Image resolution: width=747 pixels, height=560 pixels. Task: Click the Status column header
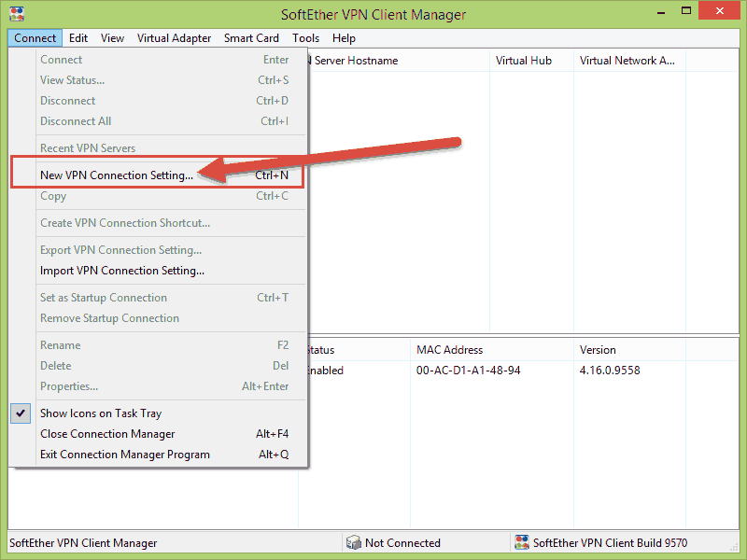coord(359,350)
